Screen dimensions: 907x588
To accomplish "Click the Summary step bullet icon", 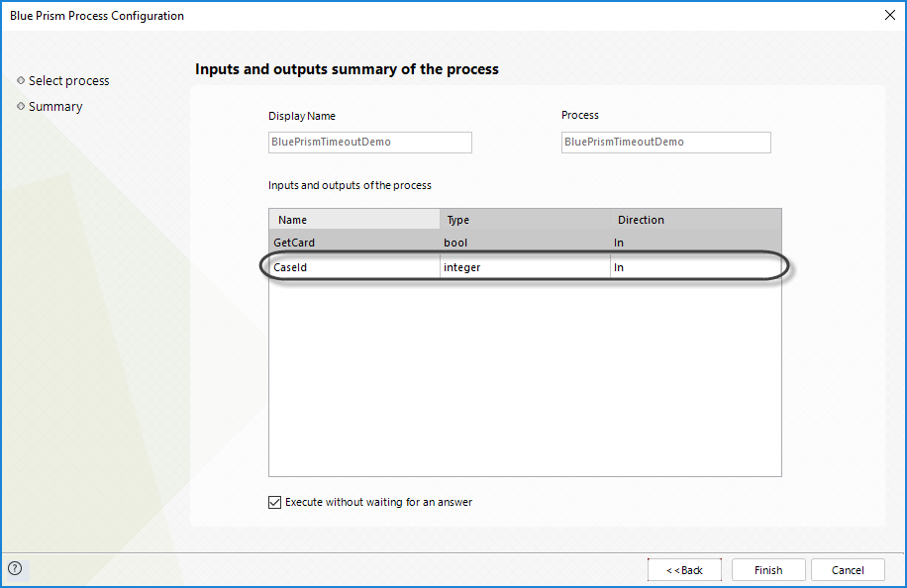I will (21, 106).
